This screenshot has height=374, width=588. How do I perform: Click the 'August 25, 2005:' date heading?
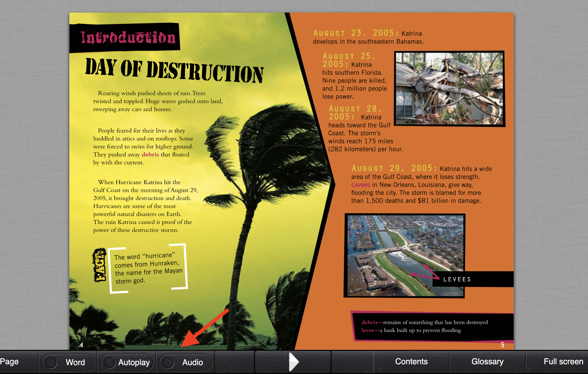[x=349, y=60]
